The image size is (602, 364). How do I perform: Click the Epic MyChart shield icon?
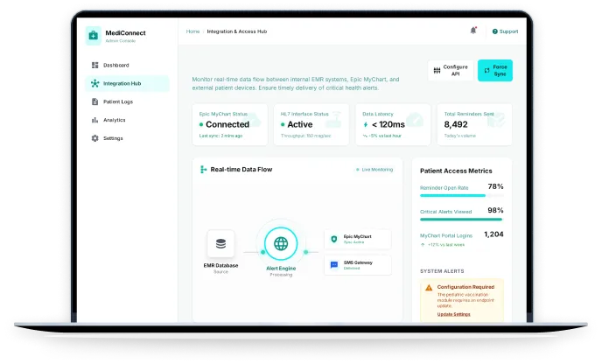(334, 239)
